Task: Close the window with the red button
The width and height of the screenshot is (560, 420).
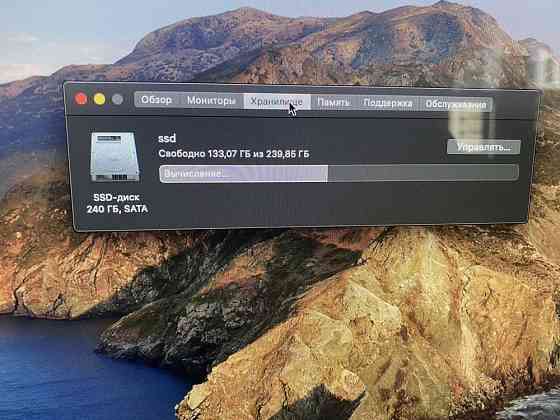Action: tap(81, 98)
